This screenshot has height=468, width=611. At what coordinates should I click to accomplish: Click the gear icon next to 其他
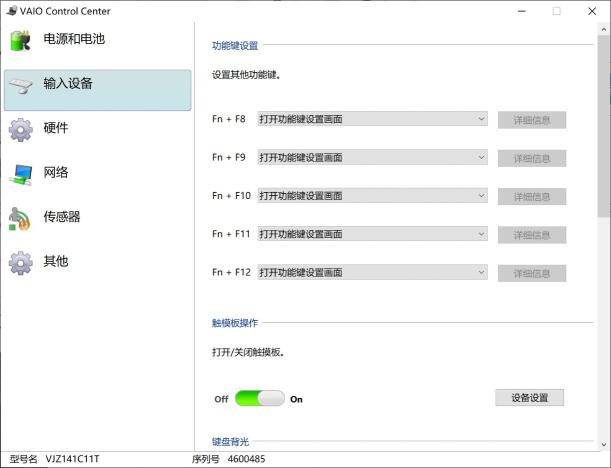[21, 263]
